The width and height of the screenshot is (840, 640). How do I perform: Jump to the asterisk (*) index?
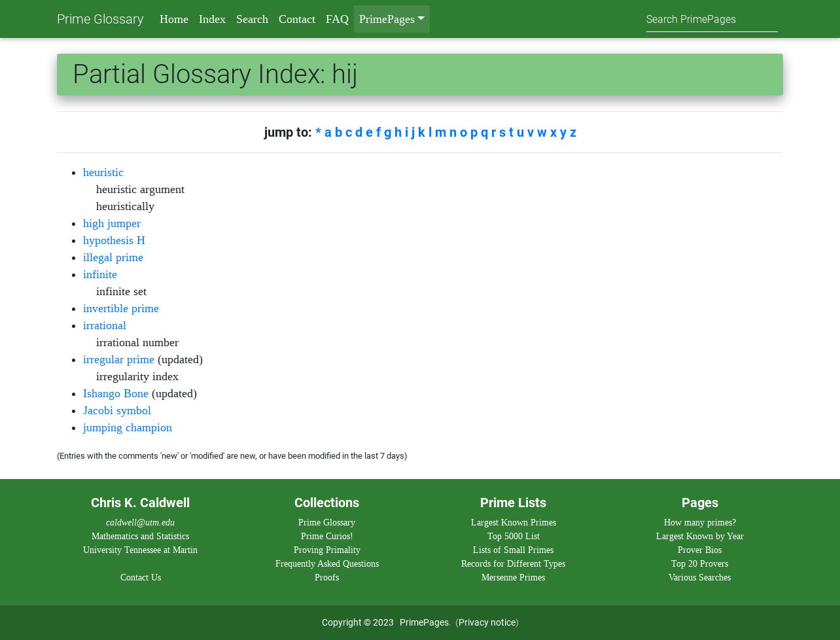[x=318, y=133]
